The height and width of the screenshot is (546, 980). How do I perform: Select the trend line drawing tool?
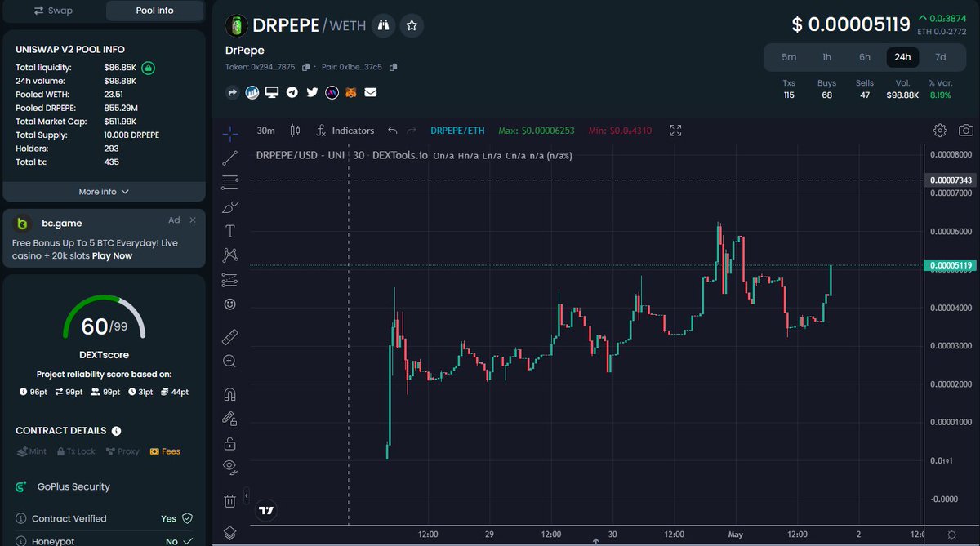(230, 158)
